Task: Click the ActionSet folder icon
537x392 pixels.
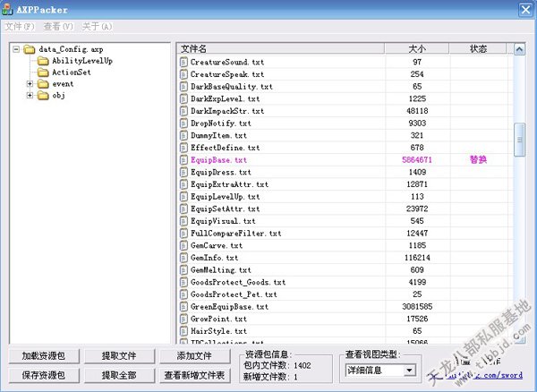Action: [42, 72]
